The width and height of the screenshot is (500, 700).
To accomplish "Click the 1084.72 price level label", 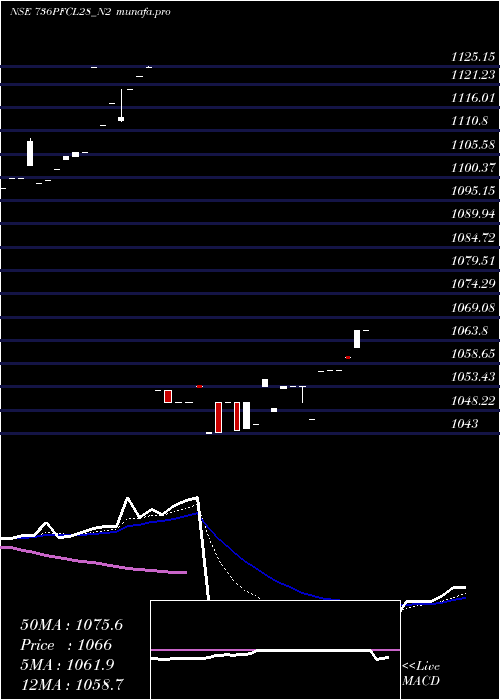I will click(x=473, y=238).
